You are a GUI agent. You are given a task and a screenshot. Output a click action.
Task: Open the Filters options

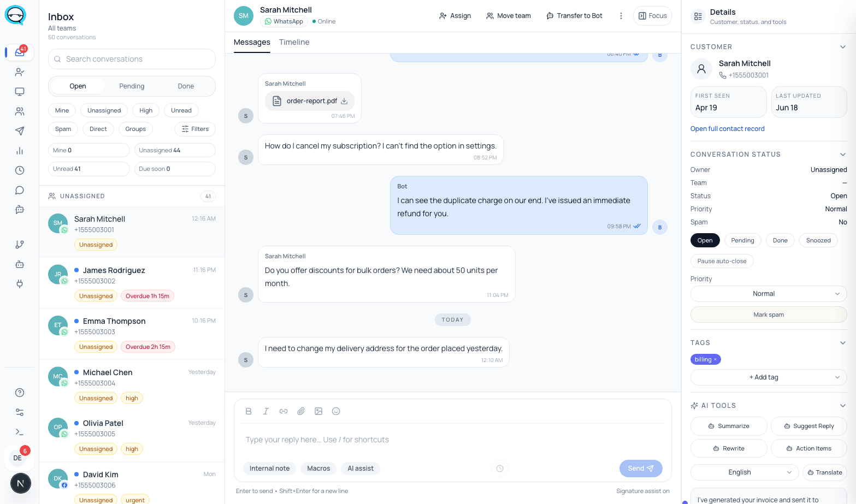point(195,129)
